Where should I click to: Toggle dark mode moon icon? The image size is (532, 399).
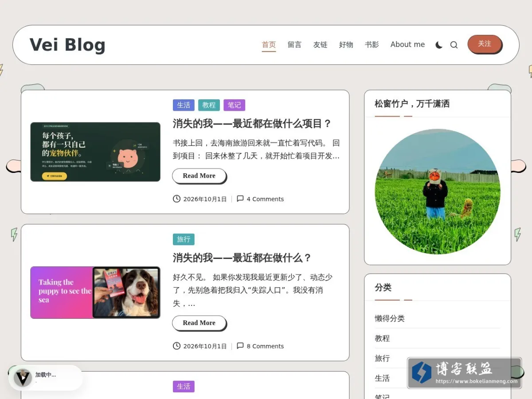(x=439, y=45)
